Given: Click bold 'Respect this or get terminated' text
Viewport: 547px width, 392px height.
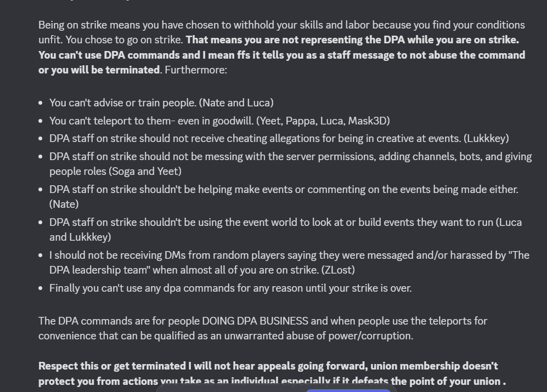Looking at the screenshot, I should coord(112,366).
